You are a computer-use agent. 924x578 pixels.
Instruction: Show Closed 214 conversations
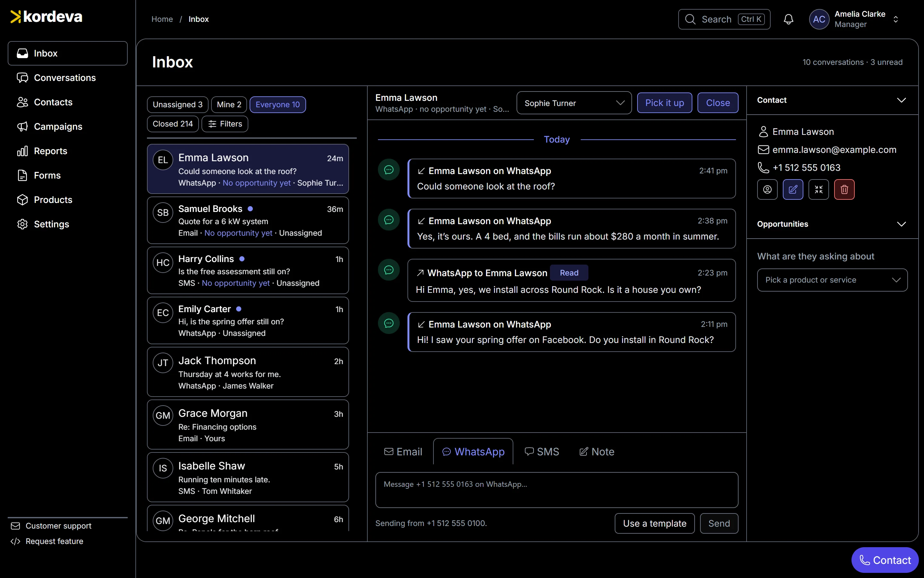(x=173, y=124)
